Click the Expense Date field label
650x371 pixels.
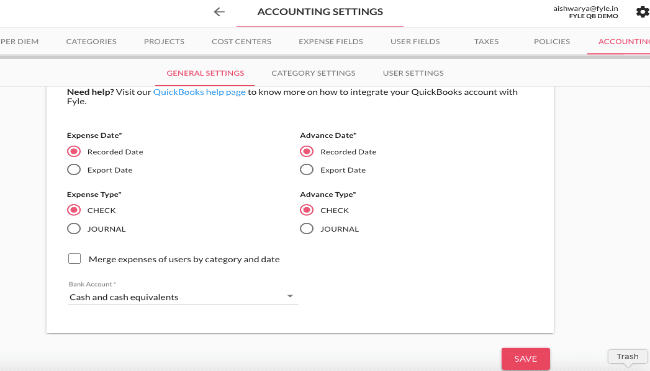coord(95,135)
